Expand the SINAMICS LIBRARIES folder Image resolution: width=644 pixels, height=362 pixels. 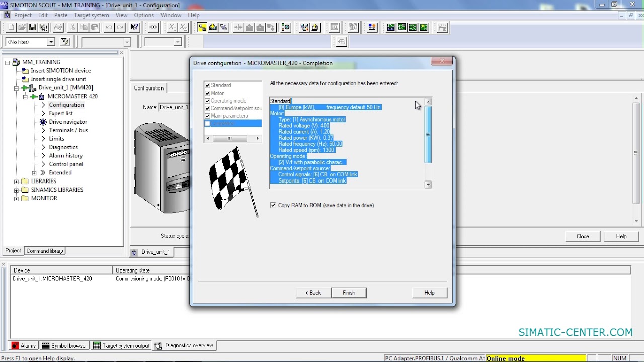click(x=16, y=190)
